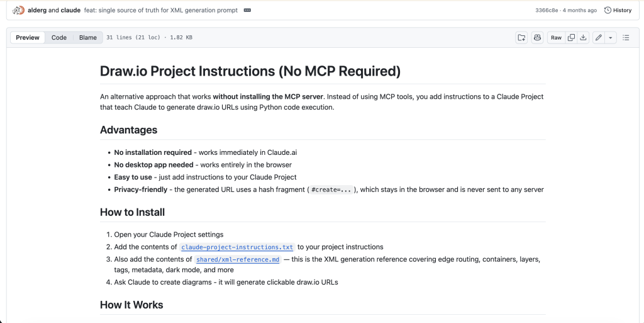Open shared/xml-reference.md link
This screenshot has height=323, width=644.
pyautogui.click(x=238, y=259)
